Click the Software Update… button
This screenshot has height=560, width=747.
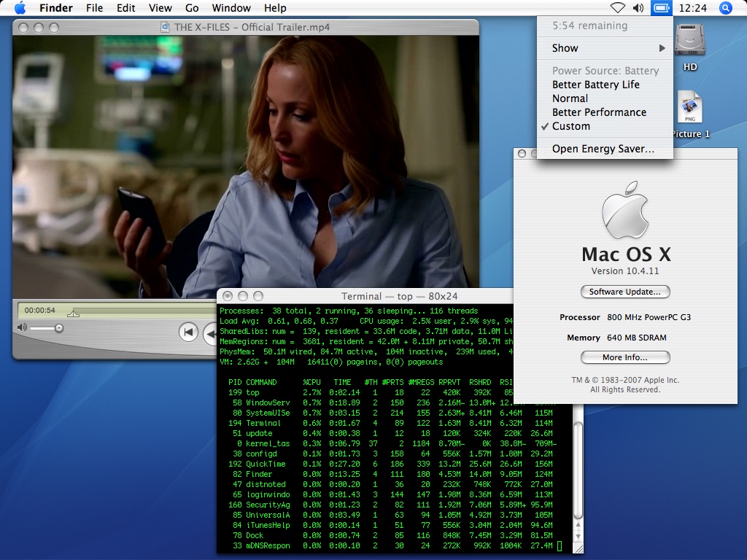(625, 292)
